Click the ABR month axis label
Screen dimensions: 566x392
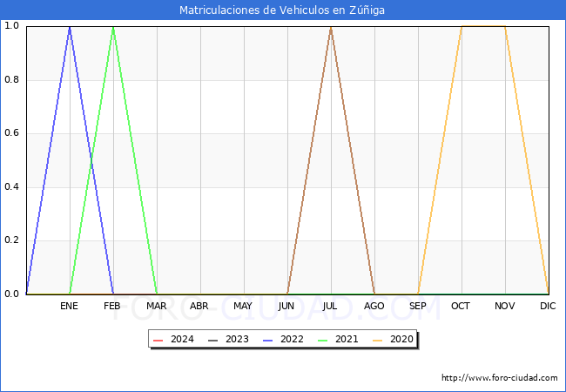coord(199,306)
